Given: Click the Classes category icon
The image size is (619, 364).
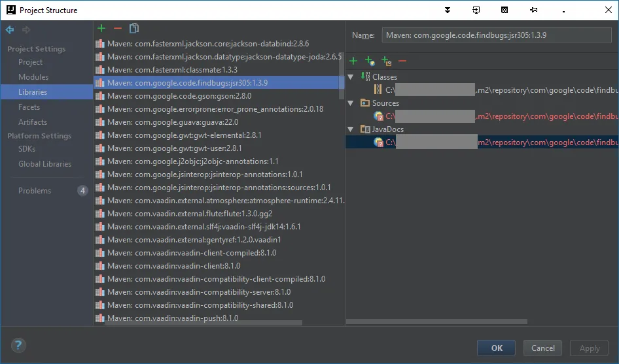Looking at the screenshot, I should pyautogui.click(x=365, y=76).
